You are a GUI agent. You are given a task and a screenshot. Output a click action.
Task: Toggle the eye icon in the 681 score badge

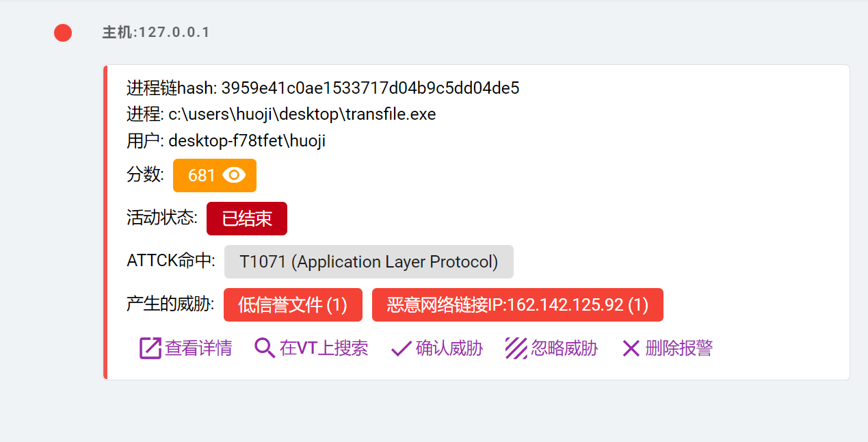pos(234,175)
